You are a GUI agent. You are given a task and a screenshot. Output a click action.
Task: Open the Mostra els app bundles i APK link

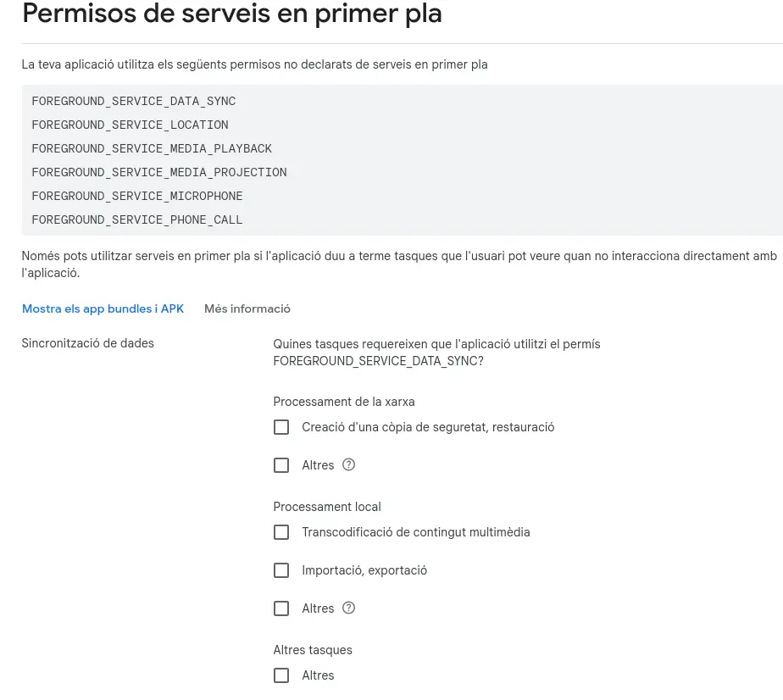click(103, 308)
